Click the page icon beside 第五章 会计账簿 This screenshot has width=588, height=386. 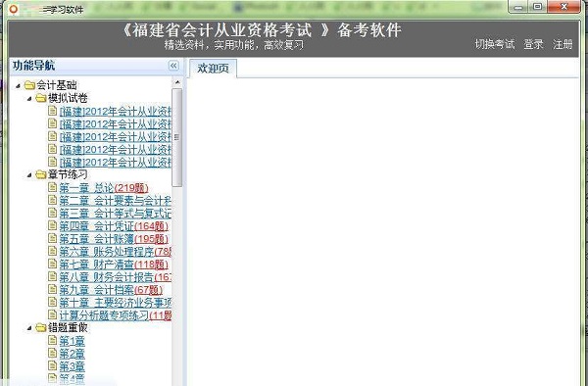click(x=53, y=238)
